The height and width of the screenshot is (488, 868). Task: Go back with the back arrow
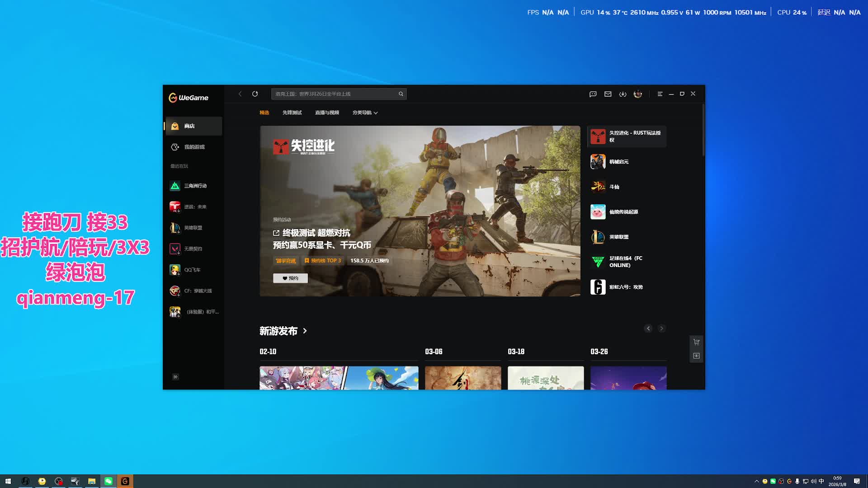[x=240, y=94]
